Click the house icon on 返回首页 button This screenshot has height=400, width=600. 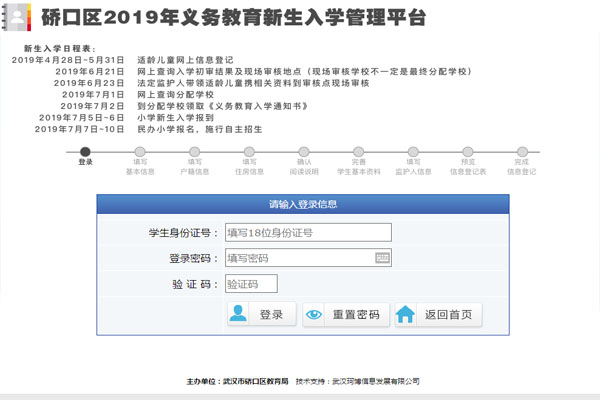pyautogui.click(x=405, y=314)
